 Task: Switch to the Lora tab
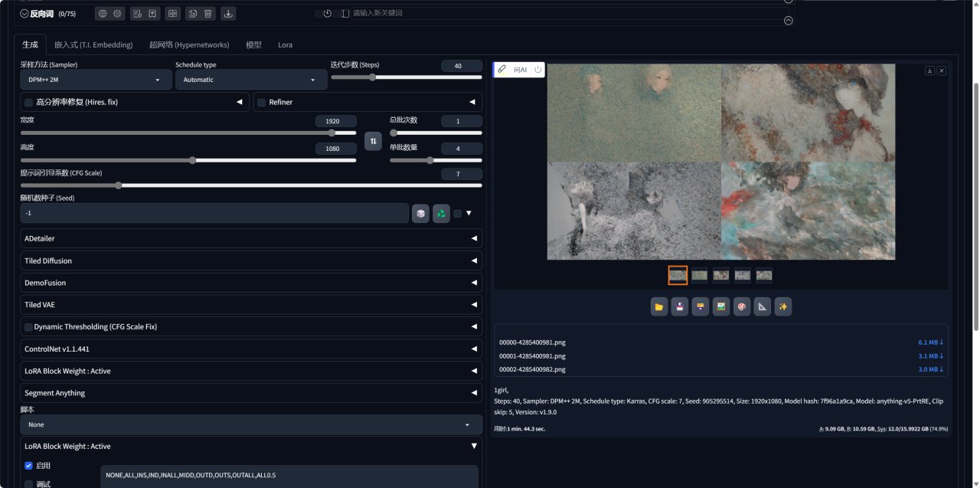pos(285,45)
